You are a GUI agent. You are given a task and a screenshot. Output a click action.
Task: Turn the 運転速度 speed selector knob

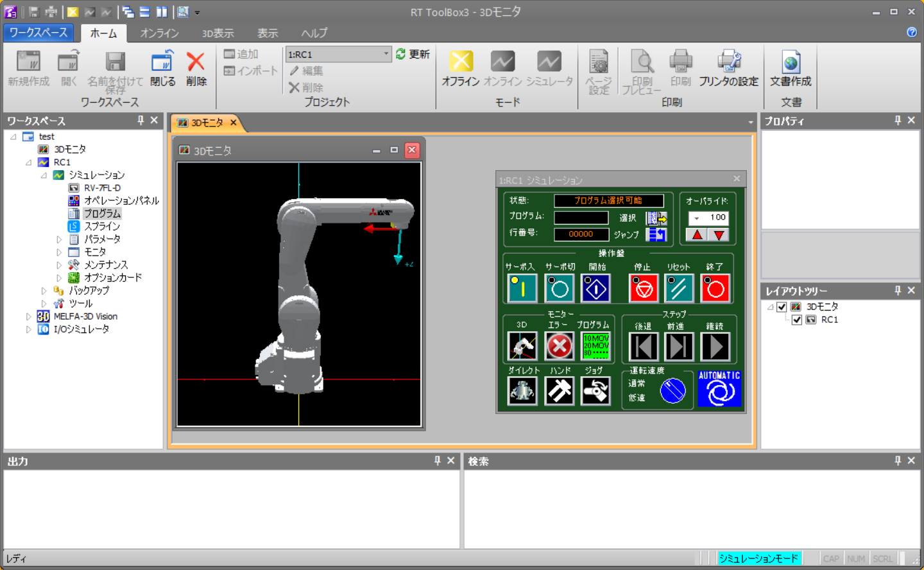[672, 390]
